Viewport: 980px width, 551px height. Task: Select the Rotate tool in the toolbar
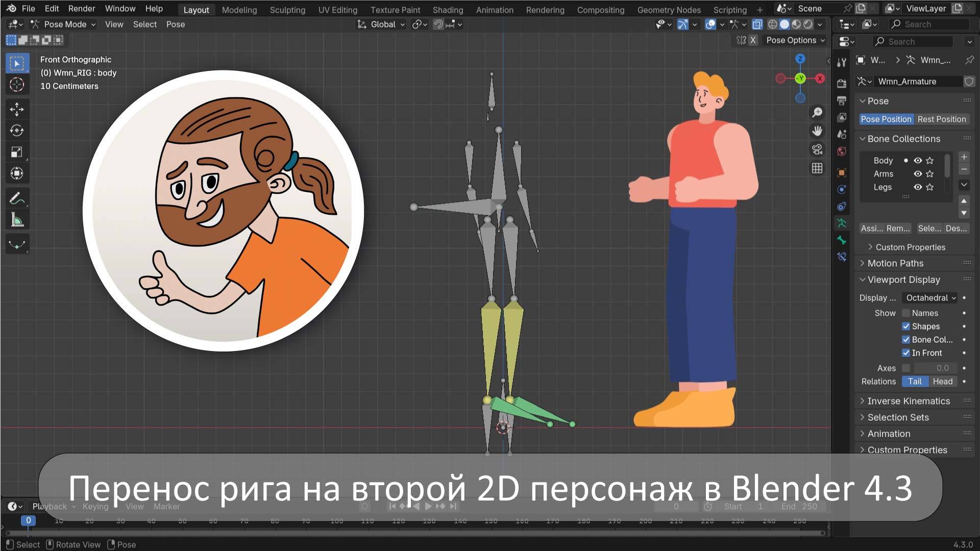point(17,131)
